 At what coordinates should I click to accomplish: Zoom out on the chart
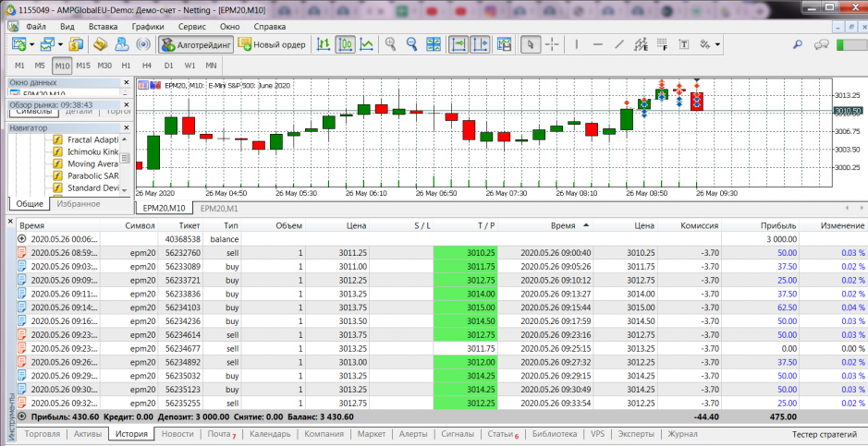pyautogui.click(x=412, y=44)
